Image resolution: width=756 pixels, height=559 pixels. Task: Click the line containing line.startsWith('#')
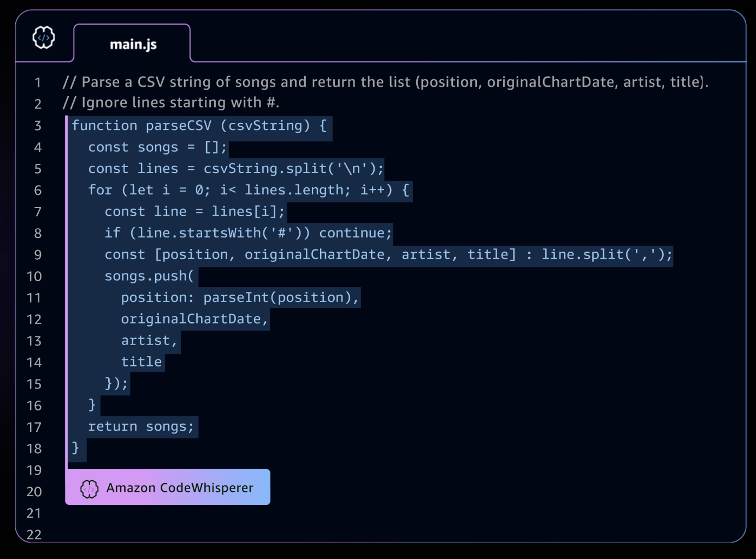pos(248,233)
